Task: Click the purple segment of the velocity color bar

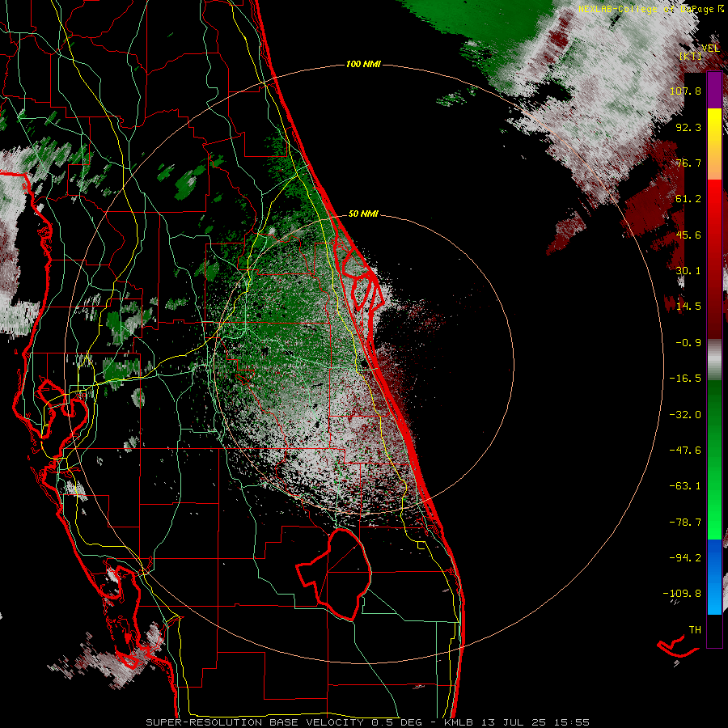Action: 714,90
